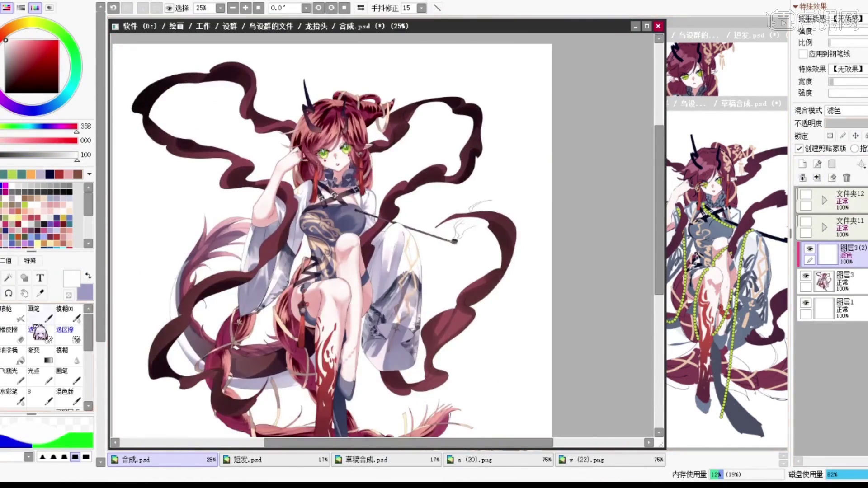Clear layer with eraser icon
The height and width of the screenshot is (488, 868).
coord(832,178)
